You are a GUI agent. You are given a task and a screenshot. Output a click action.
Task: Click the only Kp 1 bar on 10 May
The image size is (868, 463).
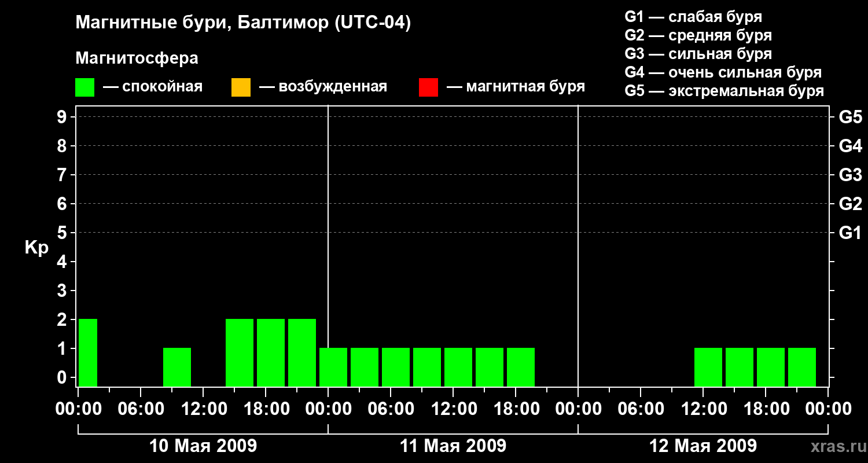click(177, 367)
